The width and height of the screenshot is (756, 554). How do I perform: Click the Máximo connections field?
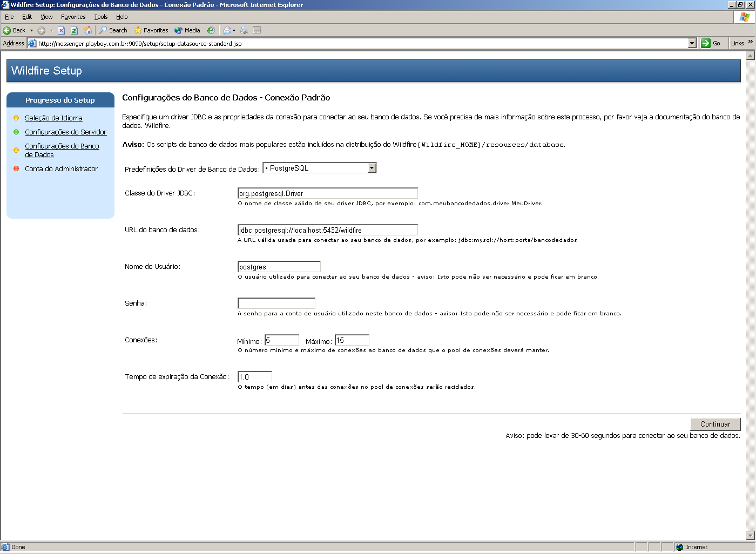click(352, 340)
